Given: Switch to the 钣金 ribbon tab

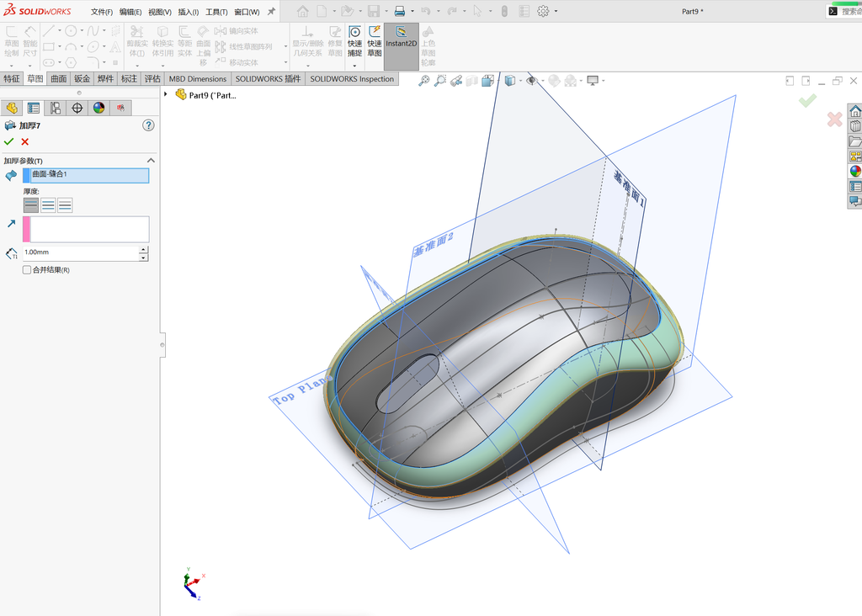Looking at the screenshot, I should point(82,78).
